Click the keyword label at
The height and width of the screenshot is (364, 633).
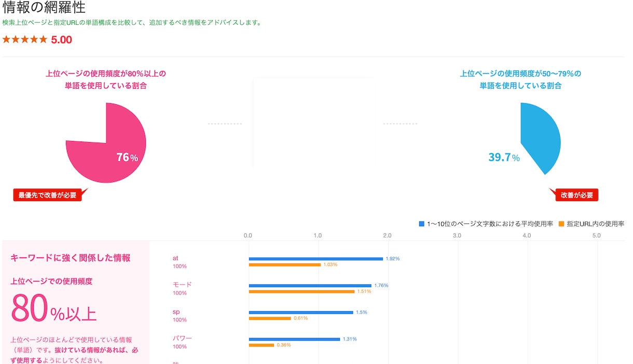[x=175, y=258]
